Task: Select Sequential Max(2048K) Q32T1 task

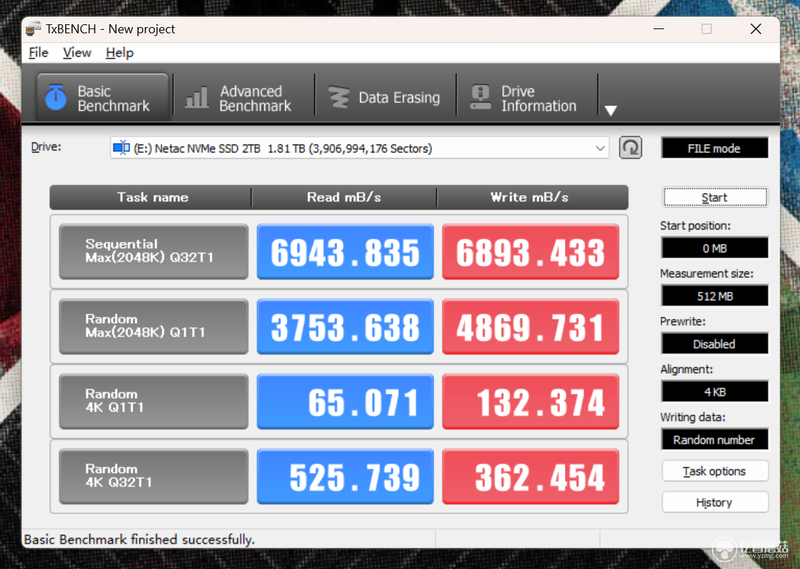Action: coord(154,252)
